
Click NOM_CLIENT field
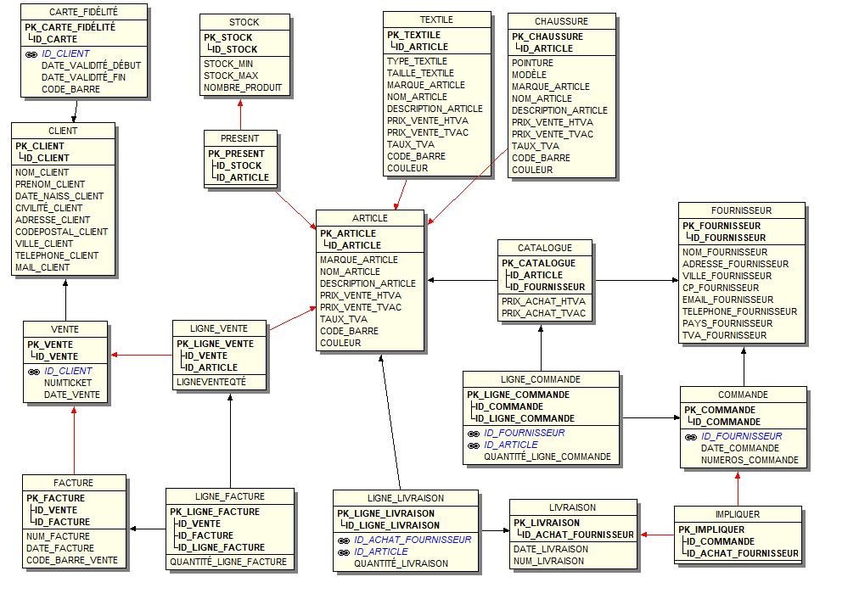click(42, 172)
